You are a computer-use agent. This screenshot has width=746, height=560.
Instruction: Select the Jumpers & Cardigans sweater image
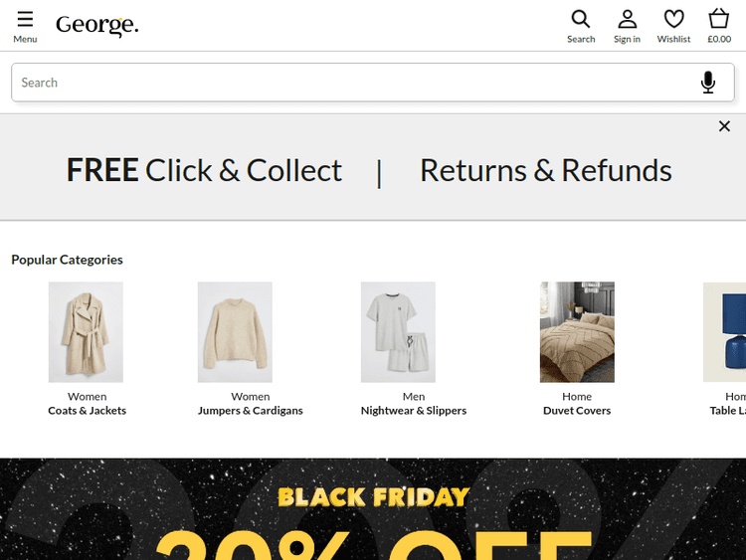click(235, 332)
